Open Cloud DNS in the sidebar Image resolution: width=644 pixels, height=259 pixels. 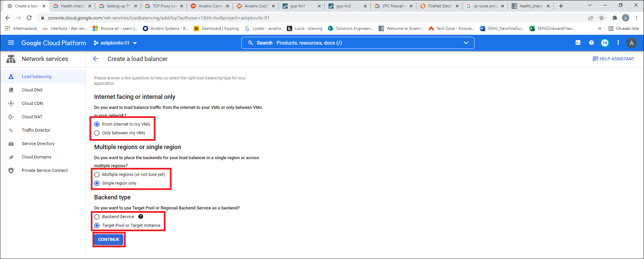32,90
